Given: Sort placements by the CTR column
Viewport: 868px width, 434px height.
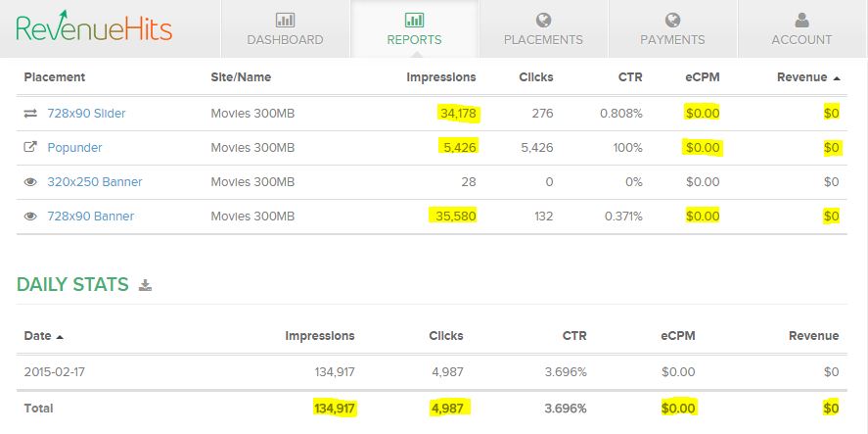Looking at the screenshot, I should click(x=630, y=77).
